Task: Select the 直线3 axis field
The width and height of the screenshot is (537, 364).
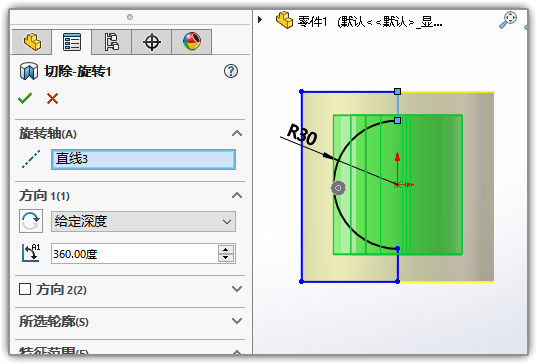Action: pos(143,159)
